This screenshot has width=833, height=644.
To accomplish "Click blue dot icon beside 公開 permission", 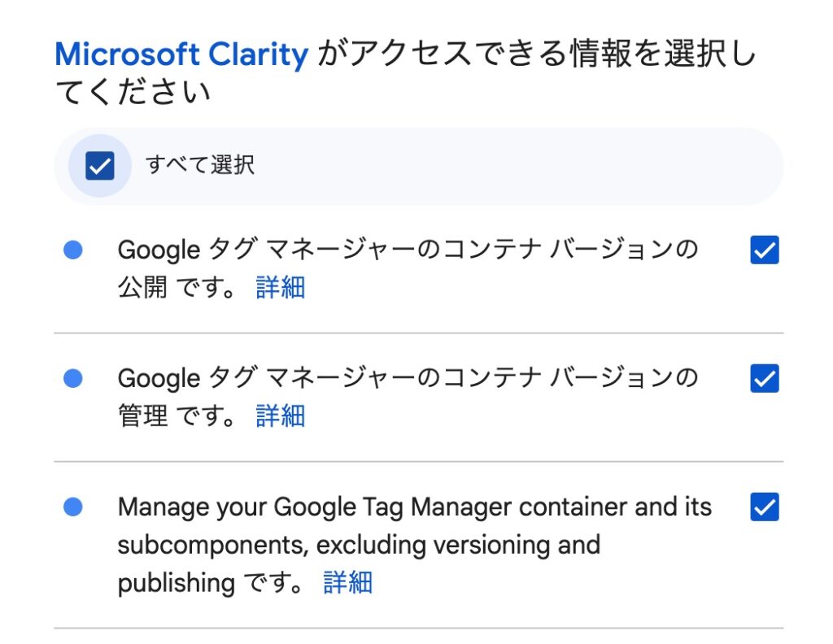I will 72,250.
